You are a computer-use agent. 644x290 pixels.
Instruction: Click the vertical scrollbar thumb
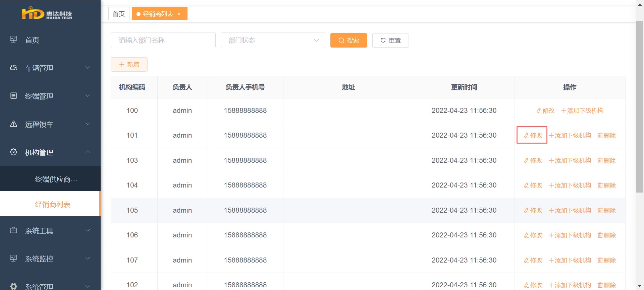(x=640, y=106)
